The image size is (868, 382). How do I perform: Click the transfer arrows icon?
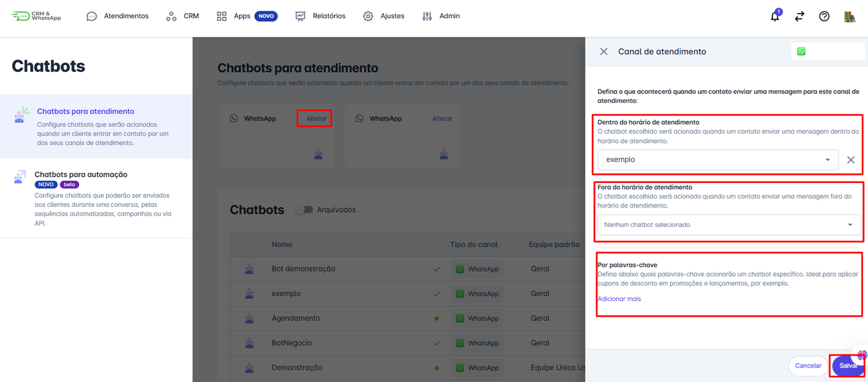pyautogui.click(x=799, y=17)
